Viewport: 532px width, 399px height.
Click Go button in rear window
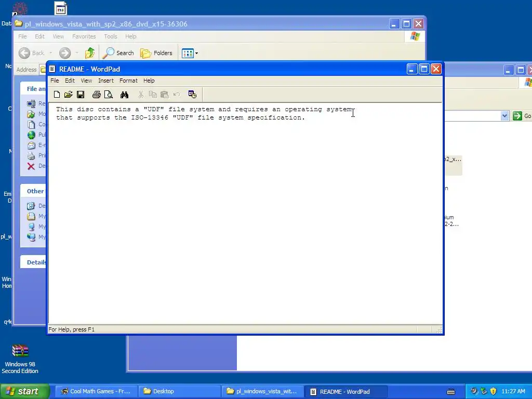522,116
